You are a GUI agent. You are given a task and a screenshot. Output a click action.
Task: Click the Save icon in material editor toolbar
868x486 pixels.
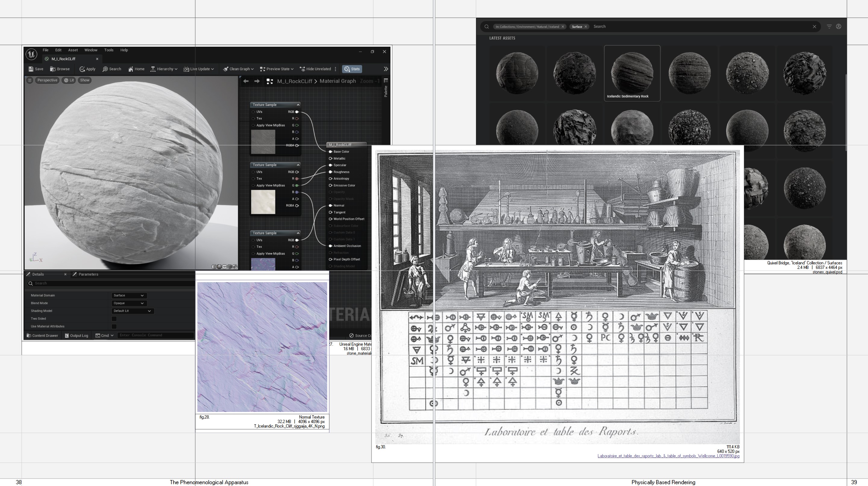(x=31, y=69)
